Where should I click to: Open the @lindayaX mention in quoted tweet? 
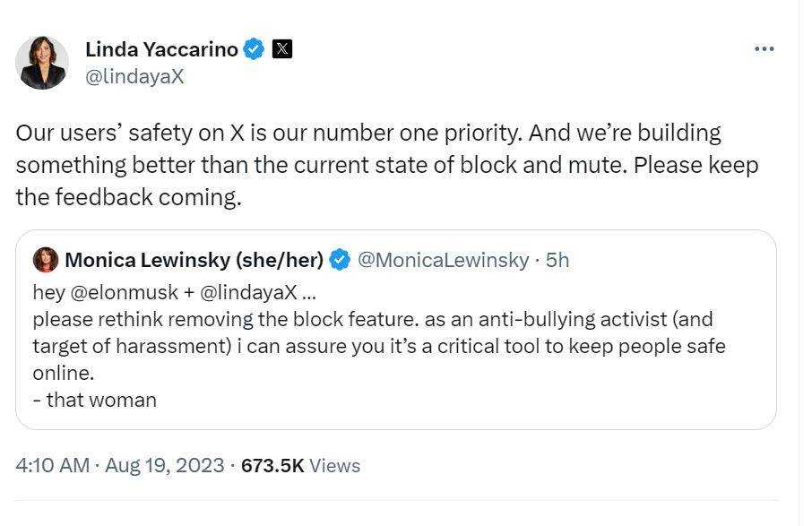click(248, 292)
